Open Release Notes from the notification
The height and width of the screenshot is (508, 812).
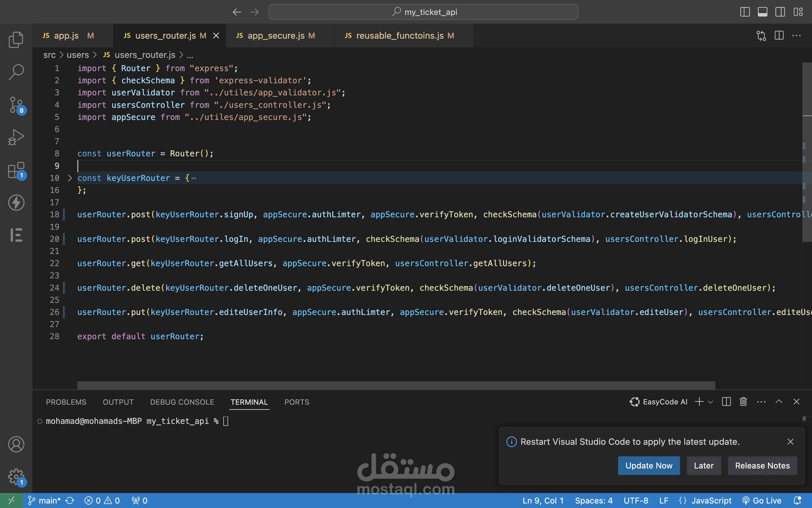point(762,465)
